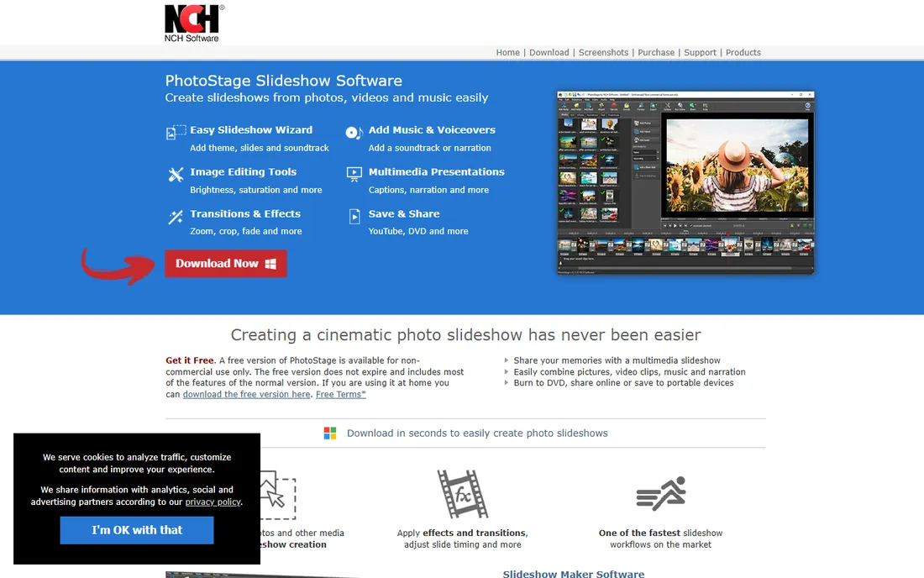Screen dimensions: 924x578
Task: Click the Easy Slideshow Wizard icon
Action: point(176,132)
